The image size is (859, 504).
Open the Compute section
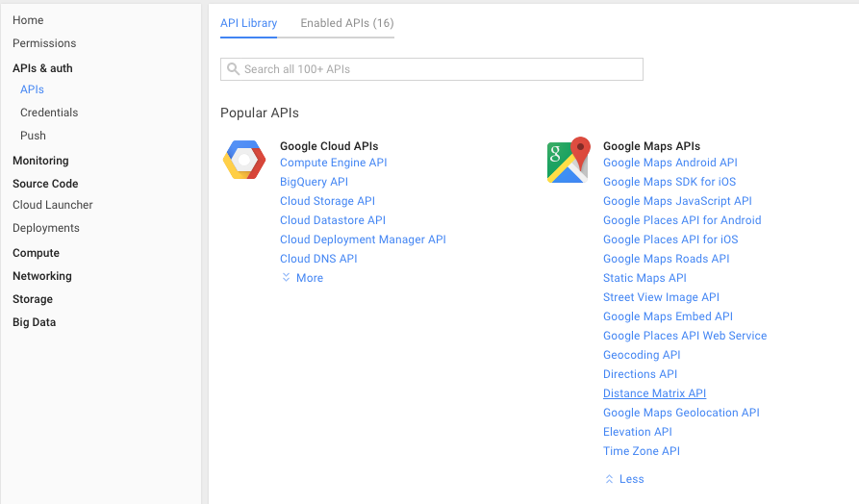[37, 253]
